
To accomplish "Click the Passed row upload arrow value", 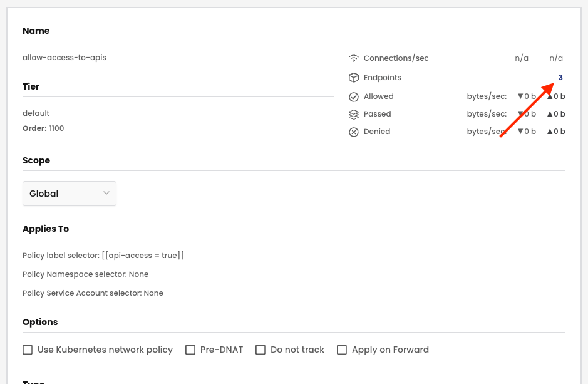I will tap(556, 114).
